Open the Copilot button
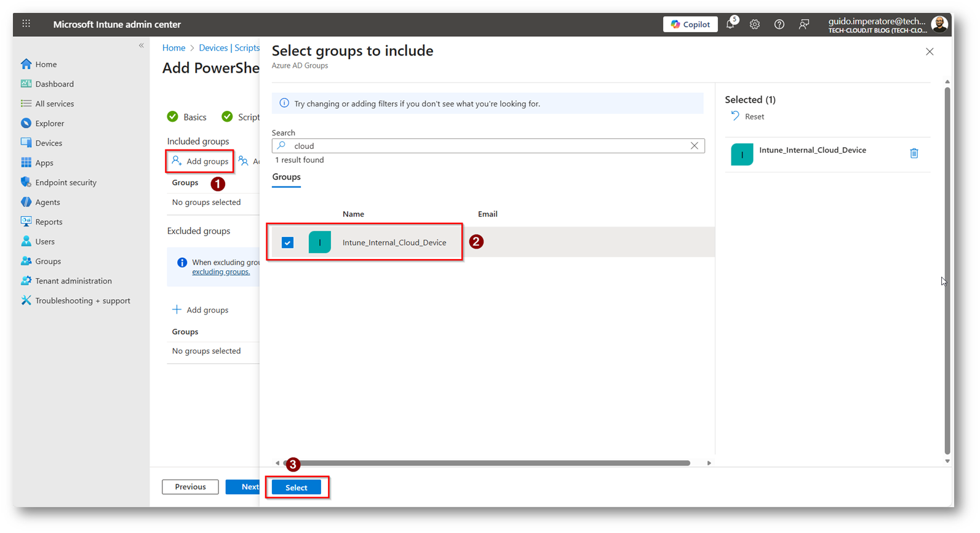Screen dimensions: 980x533 690,25
